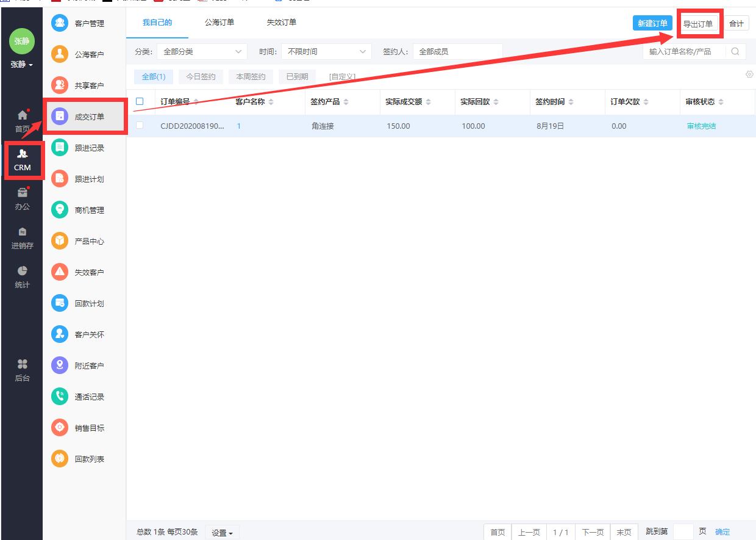Image resolution: width=756 pixels, height=540 pixels.
Task: Open 销售目标 sidebar icon
Action: (x=60, y=428)
